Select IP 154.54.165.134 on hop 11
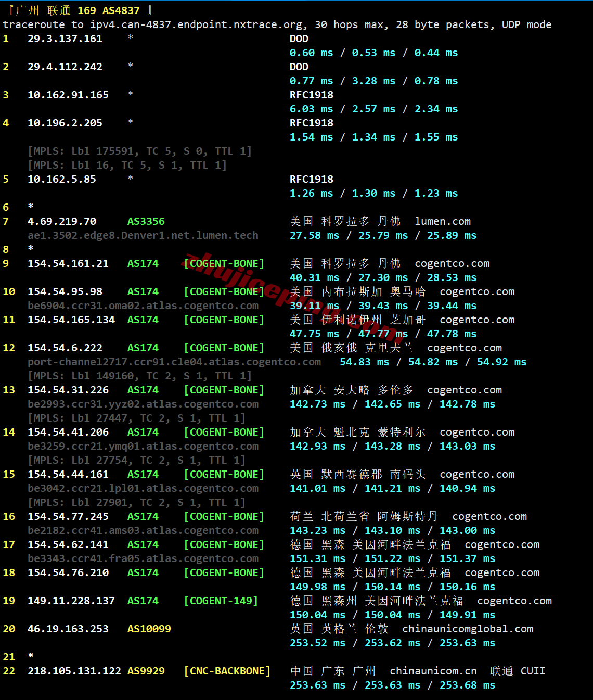593x700 pixels. click(71, 320)
